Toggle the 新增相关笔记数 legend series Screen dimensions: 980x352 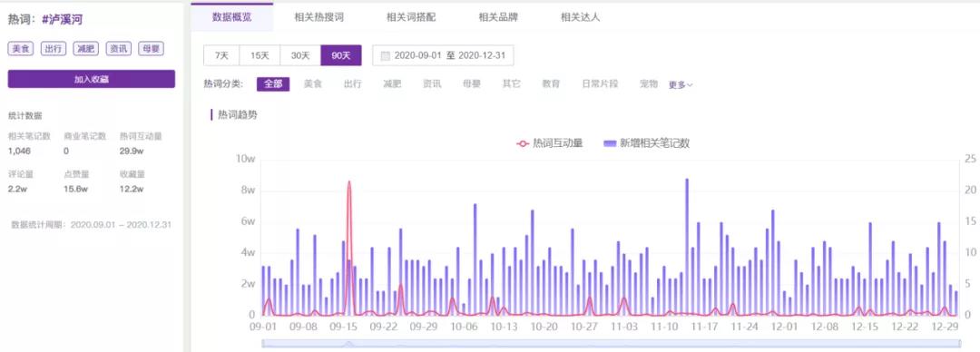pyautogui.click(x=646, y=144)
